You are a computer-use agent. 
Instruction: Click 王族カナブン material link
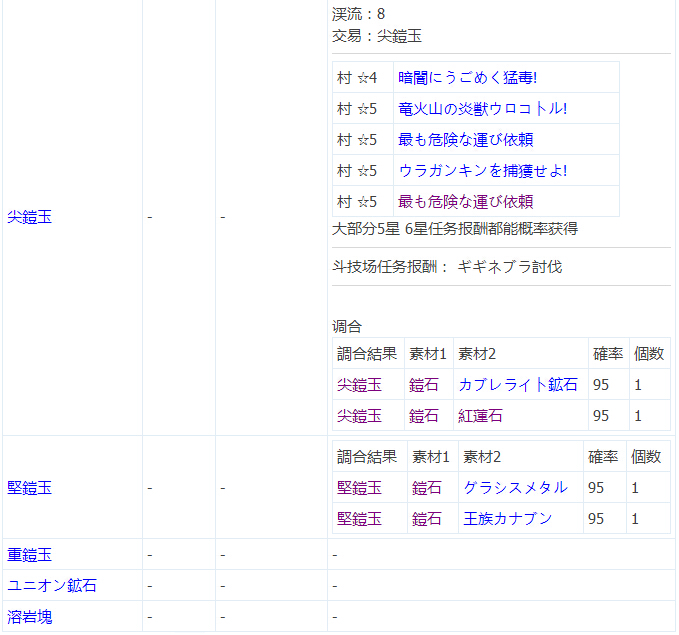point(508,518)
